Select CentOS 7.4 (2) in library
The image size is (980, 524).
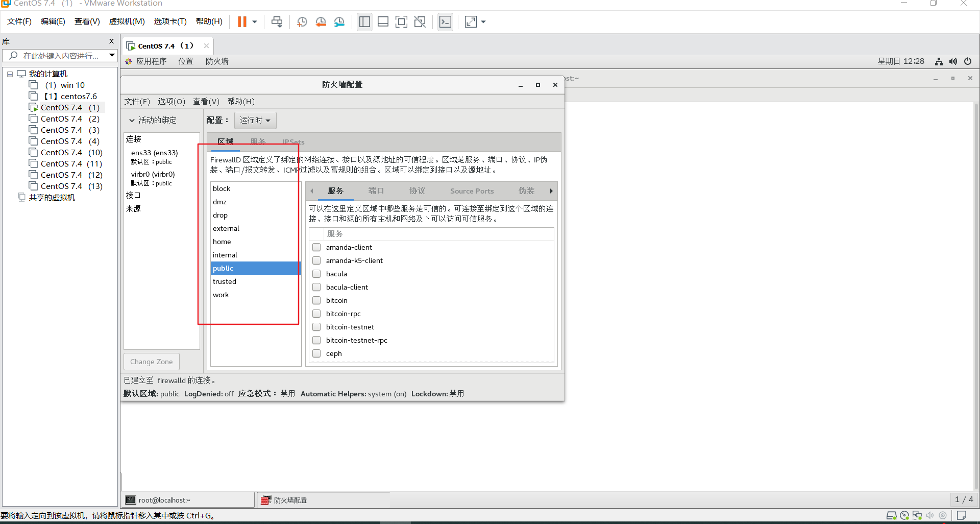coord(70,119)
